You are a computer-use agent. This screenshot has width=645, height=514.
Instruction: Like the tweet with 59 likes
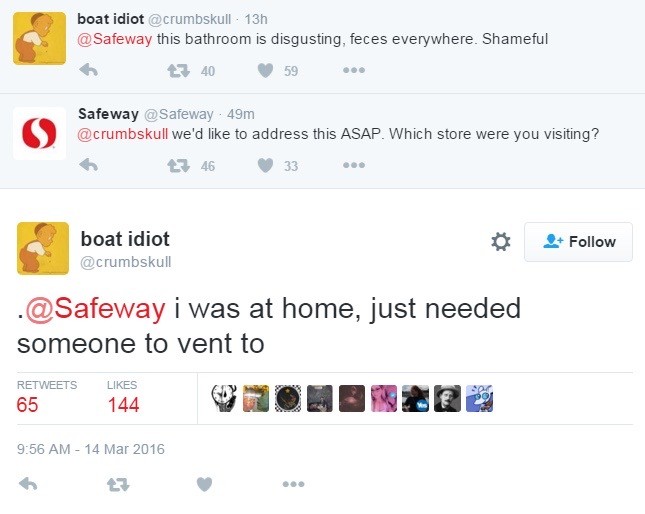click(x=265, y=70)
